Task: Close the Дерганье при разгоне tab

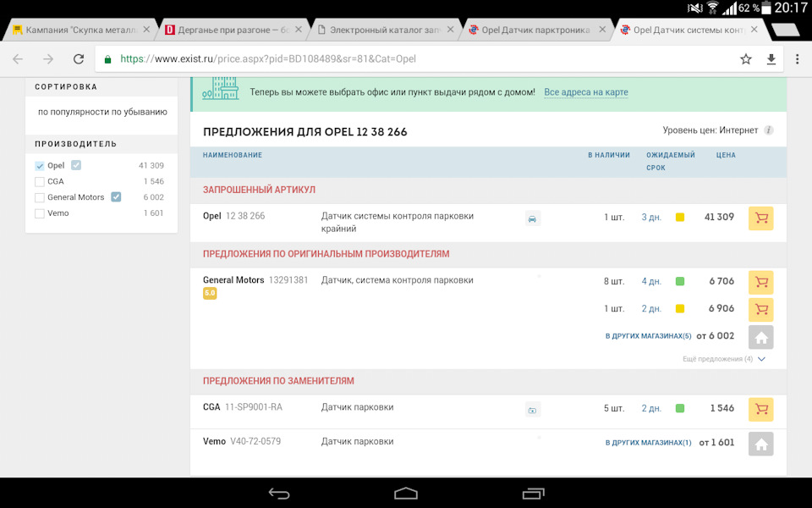Action: tap(299, 30)
